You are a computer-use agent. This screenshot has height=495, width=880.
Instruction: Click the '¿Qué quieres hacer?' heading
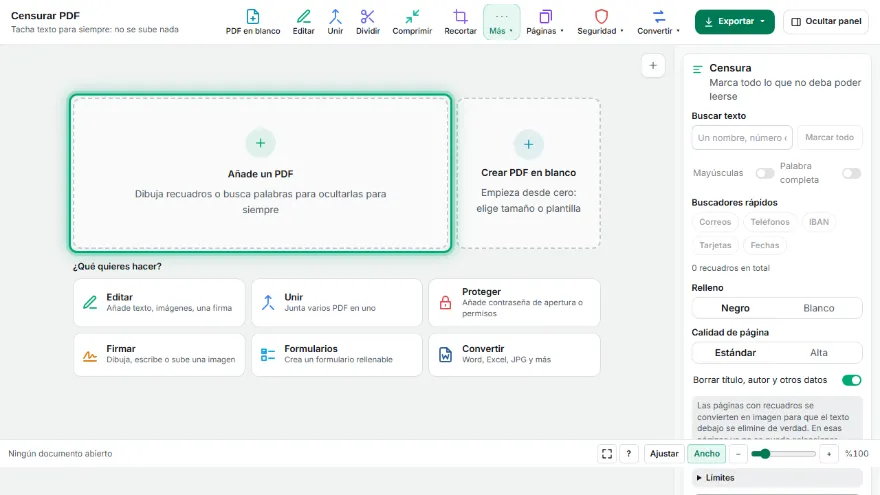117,267
